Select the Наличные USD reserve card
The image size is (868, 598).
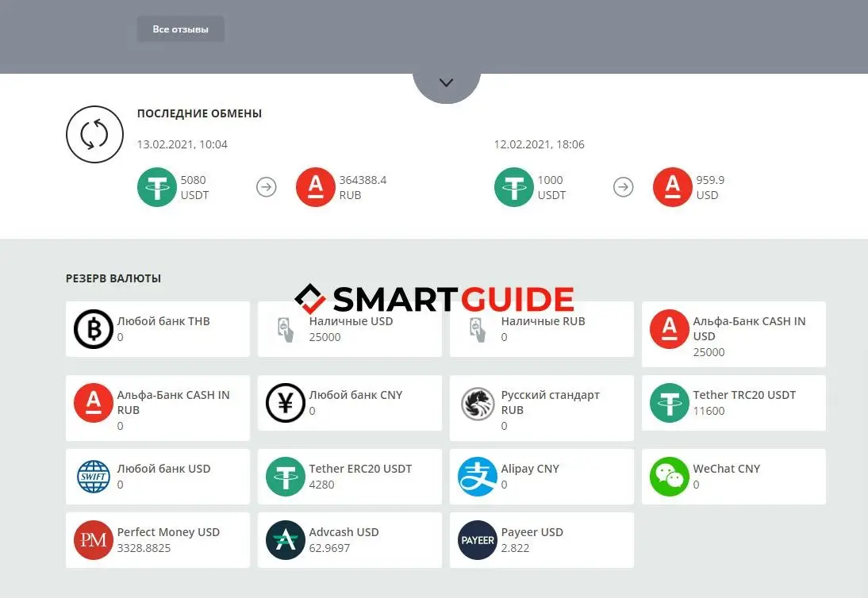tap(349, 329)
